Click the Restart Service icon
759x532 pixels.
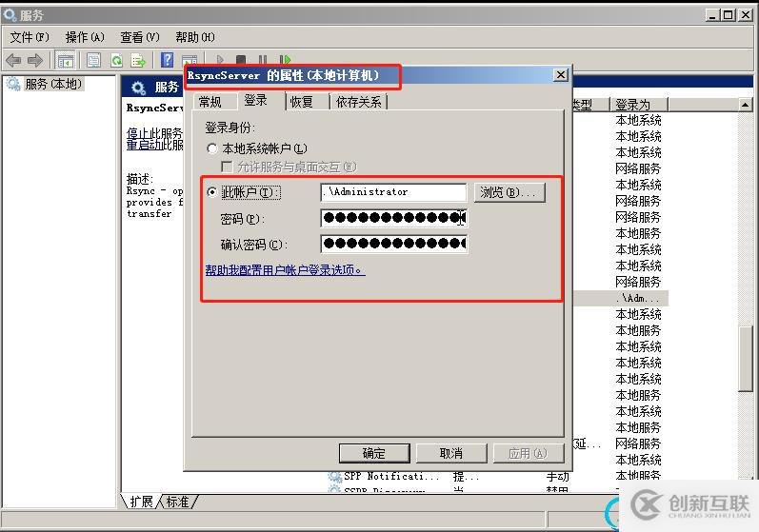click(x=285, y=61)
